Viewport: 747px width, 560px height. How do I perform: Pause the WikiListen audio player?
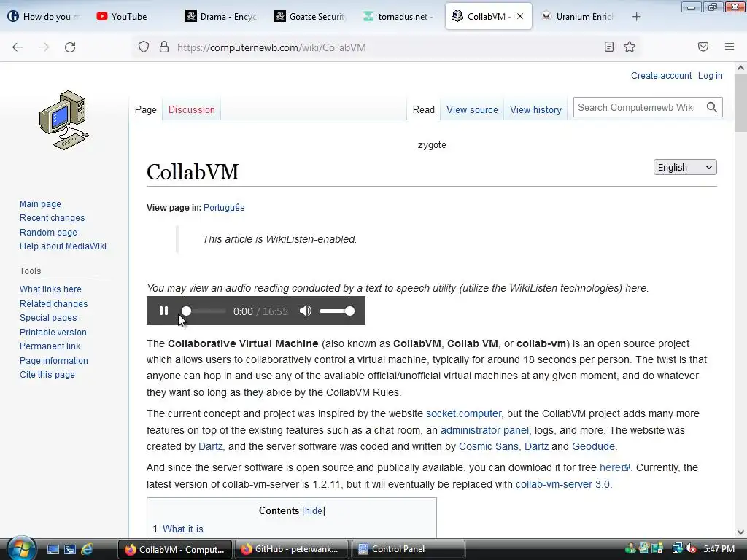coord(163,311)
